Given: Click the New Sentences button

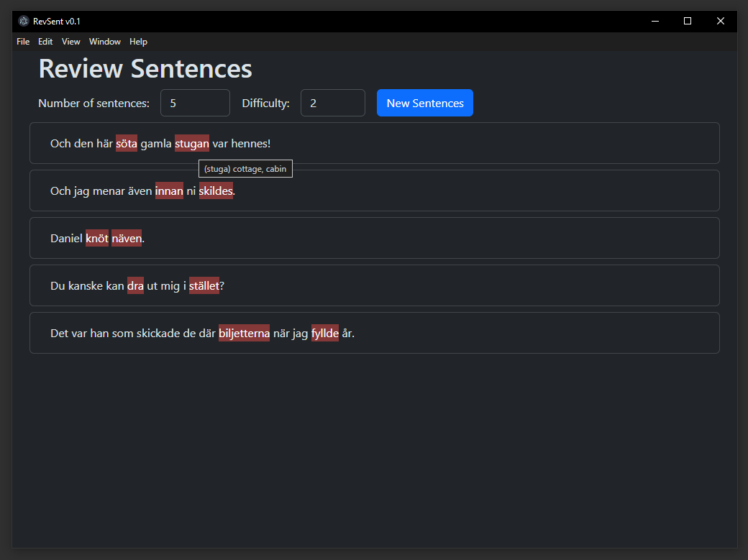Looking at the screenshot, I should coord(424,103).
